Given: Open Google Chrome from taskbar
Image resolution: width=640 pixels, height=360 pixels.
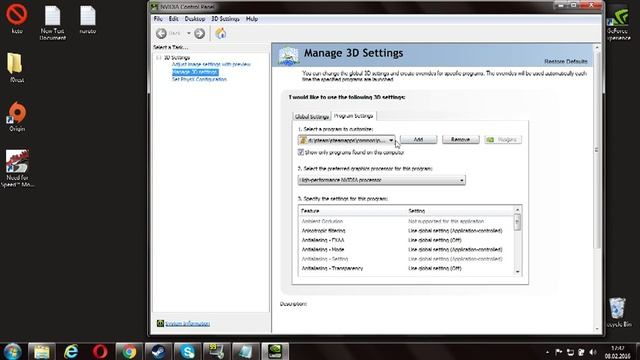Looking at the screenshot, I should 129,351.
